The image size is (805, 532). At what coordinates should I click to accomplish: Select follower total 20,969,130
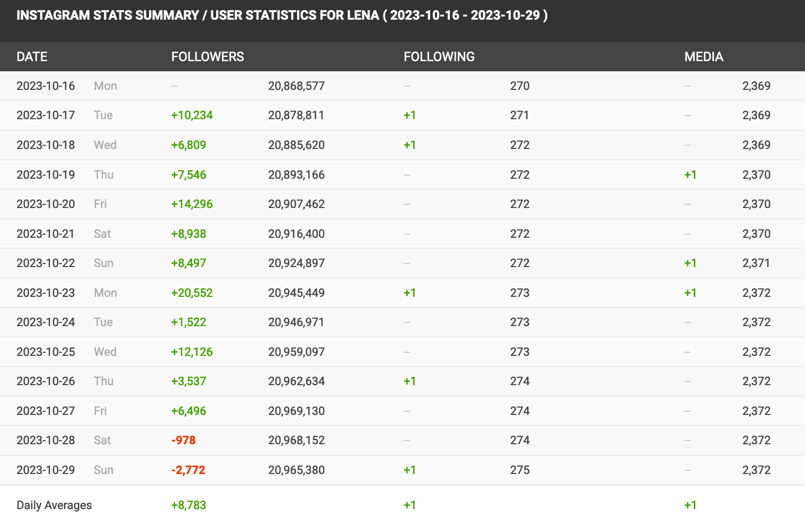297,411
